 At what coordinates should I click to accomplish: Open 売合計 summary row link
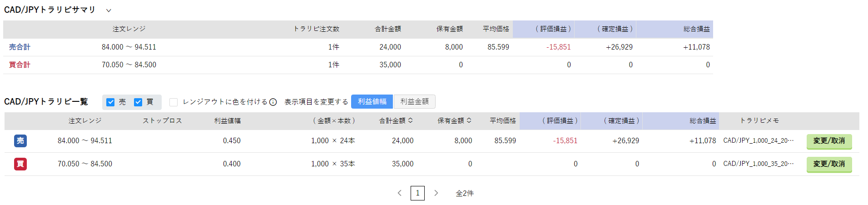pyautogui.click(x=20, y=47)
